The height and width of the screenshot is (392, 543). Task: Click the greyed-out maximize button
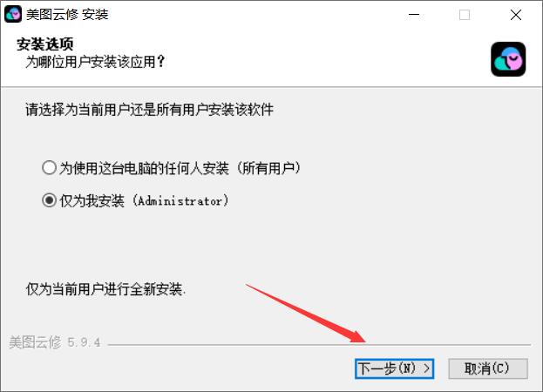(x=465, y=15)
